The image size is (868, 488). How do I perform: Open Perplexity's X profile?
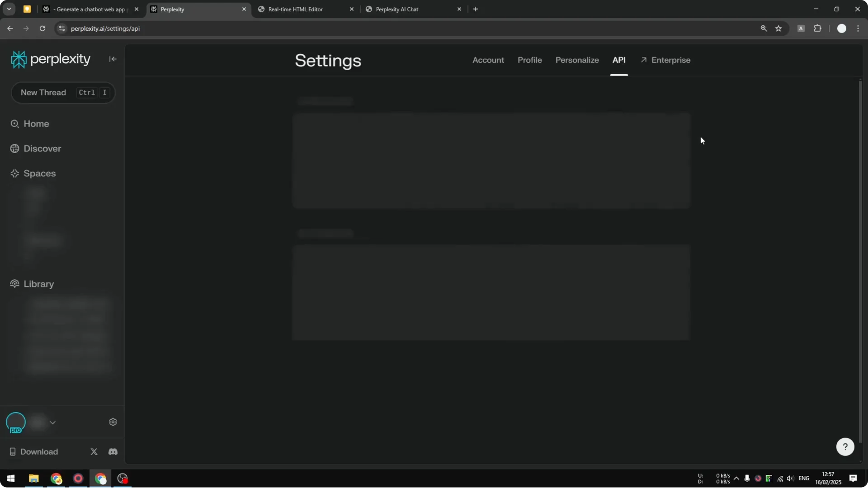(94, 451)
